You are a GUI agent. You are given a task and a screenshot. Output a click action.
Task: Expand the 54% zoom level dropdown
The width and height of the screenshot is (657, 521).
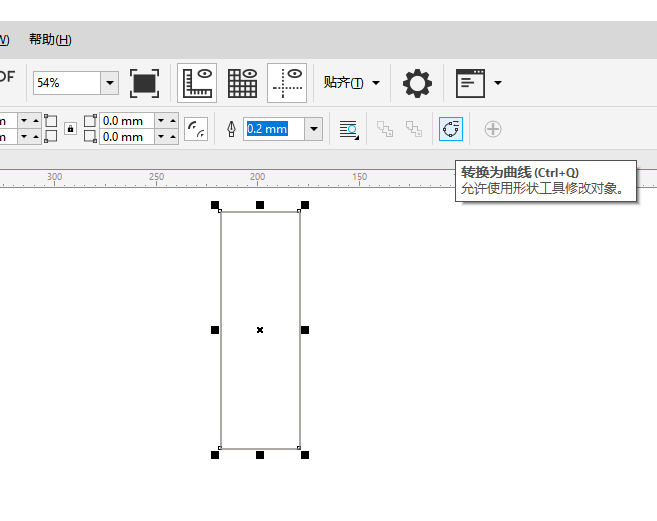[110, 83]
